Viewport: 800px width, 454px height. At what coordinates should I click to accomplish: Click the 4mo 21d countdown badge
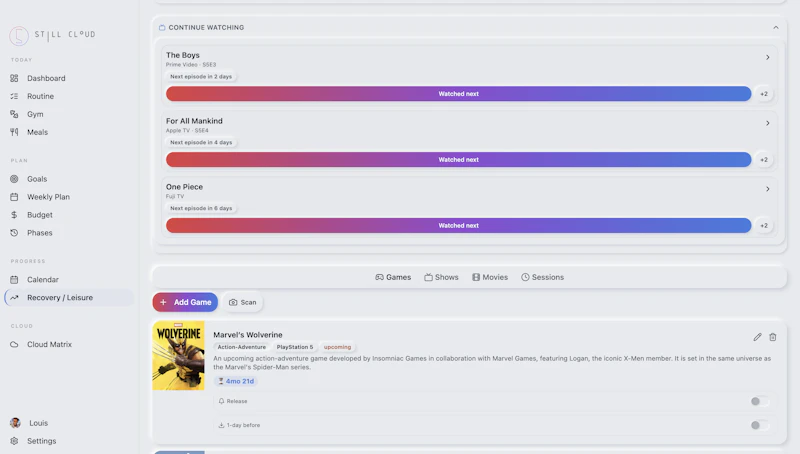[236, 381]
